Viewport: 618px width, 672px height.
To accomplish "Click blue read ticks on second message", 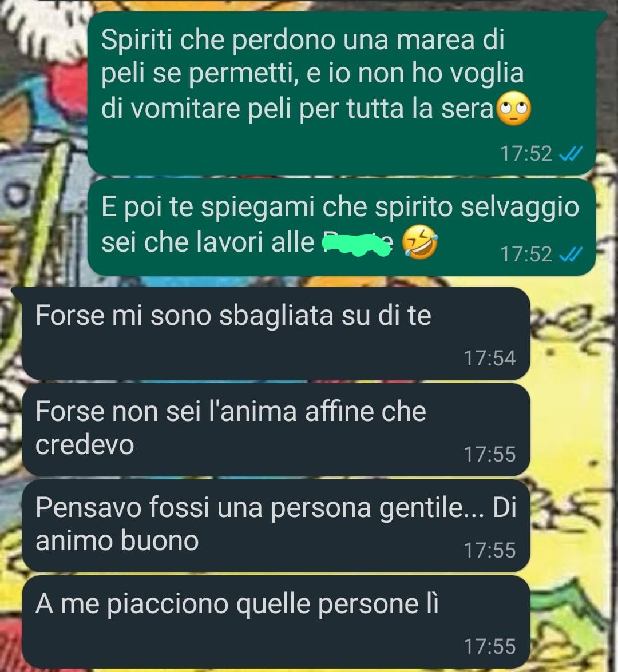I will pyautogui.click(x=571, y=254).
